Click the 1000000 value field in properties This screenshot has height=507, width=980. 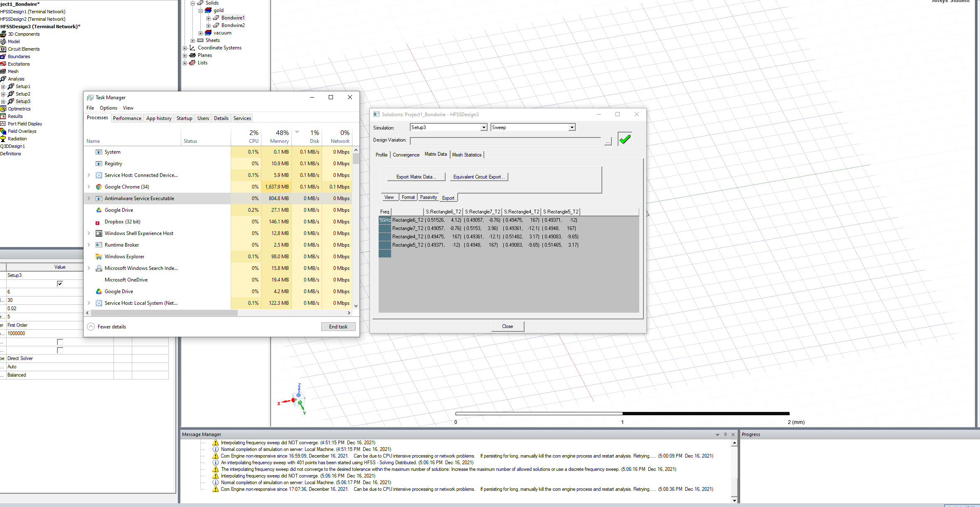pos(45,333)
